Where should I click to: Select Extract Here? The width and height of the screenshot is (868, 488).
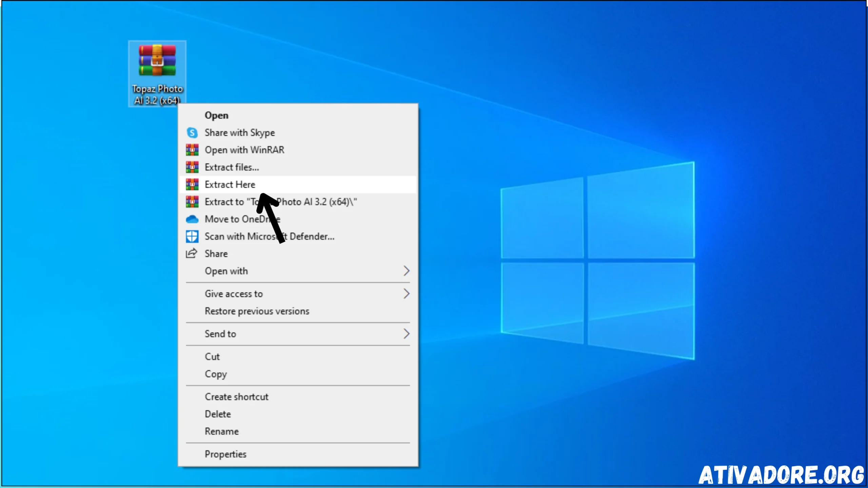[298, 184]
